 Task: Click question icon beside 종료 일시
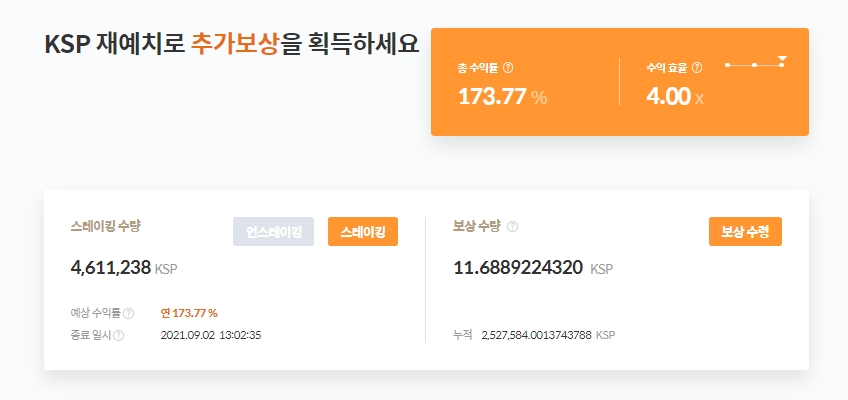pos(119,335)
